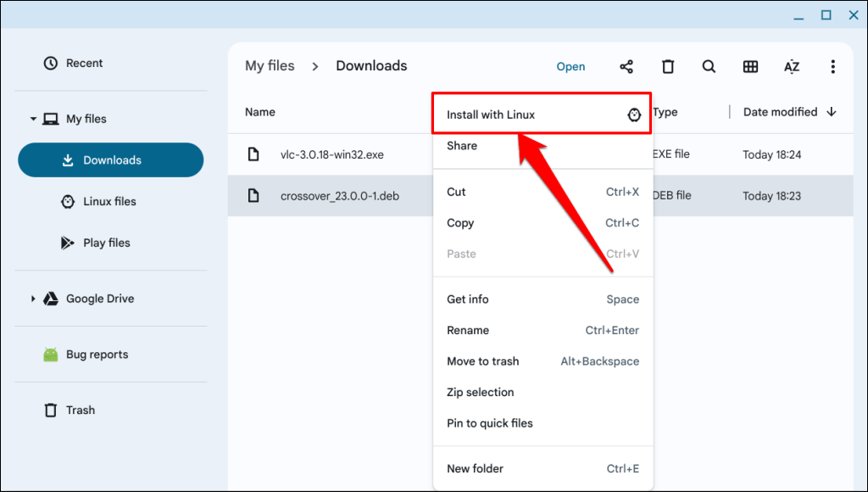Viewport: 868px width, 492px height.
Task: Collapse the My files tree arrow
Action: [x=33, y=120]
